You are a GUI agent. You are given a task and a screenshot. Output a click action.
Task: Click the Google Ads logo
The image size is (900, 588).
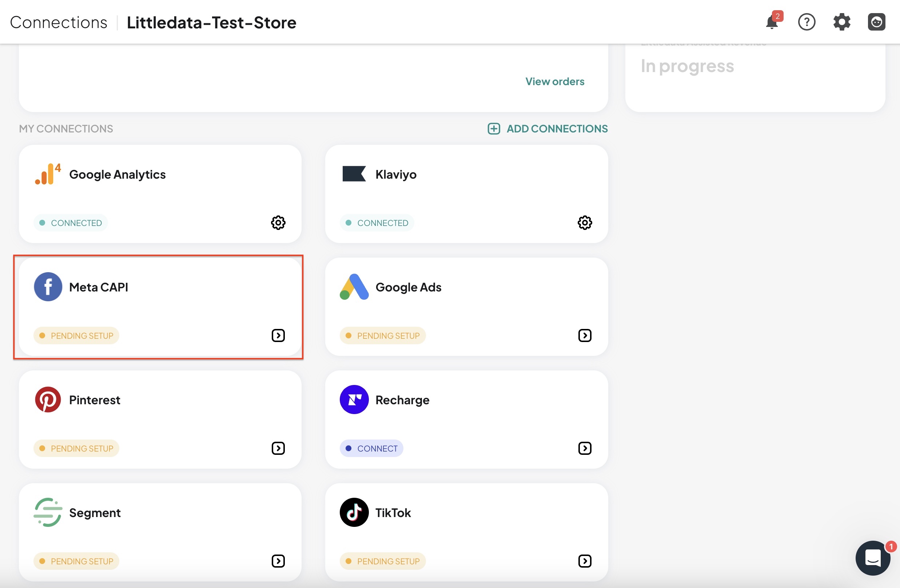point(354,287)
